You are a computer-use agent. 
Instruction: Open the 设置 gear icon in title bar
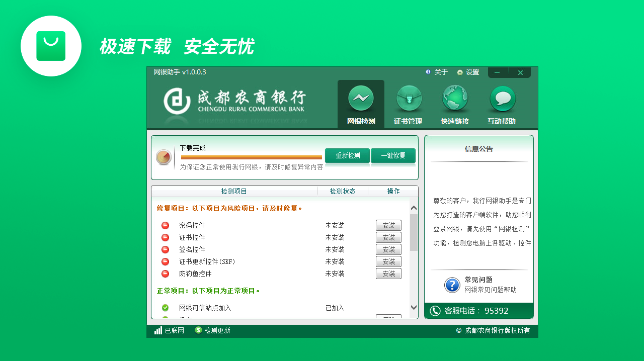459,72
